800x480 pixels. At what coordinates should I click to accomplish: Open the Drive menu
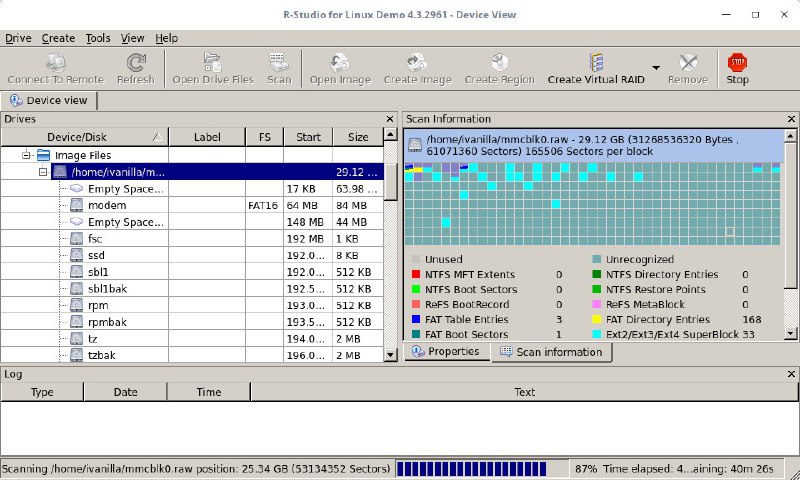(18, 38)
